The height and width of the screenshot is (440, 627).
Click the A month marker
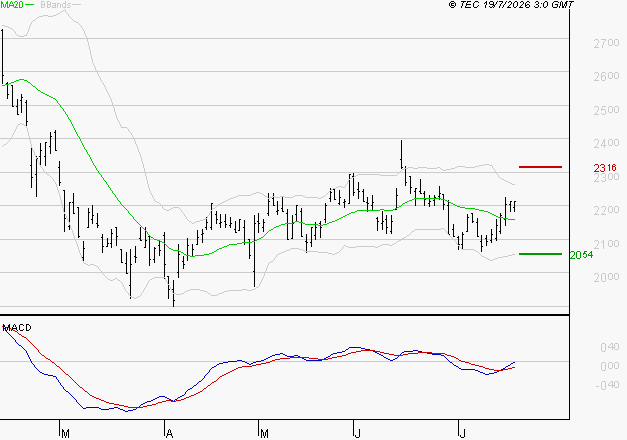170,434
